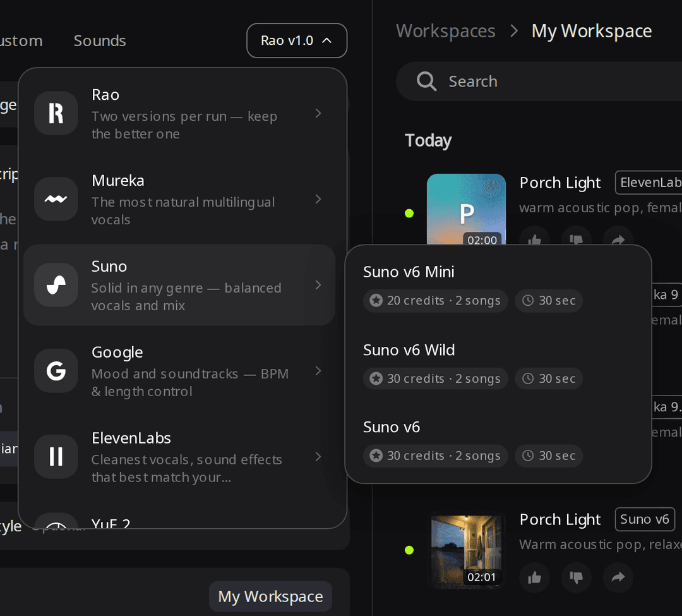Click the Today section heading

[x=428, y=140]
